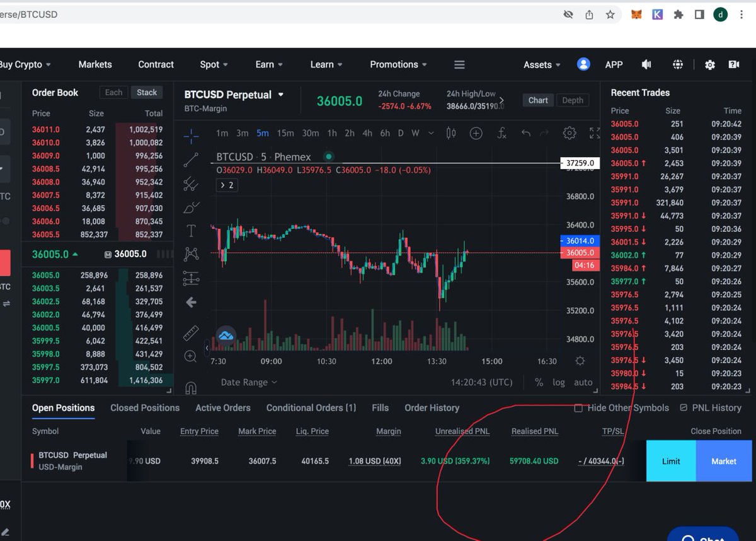
Task: Open the user profile avatar menu
Action: pyautogui.click(x=583, y=64)
